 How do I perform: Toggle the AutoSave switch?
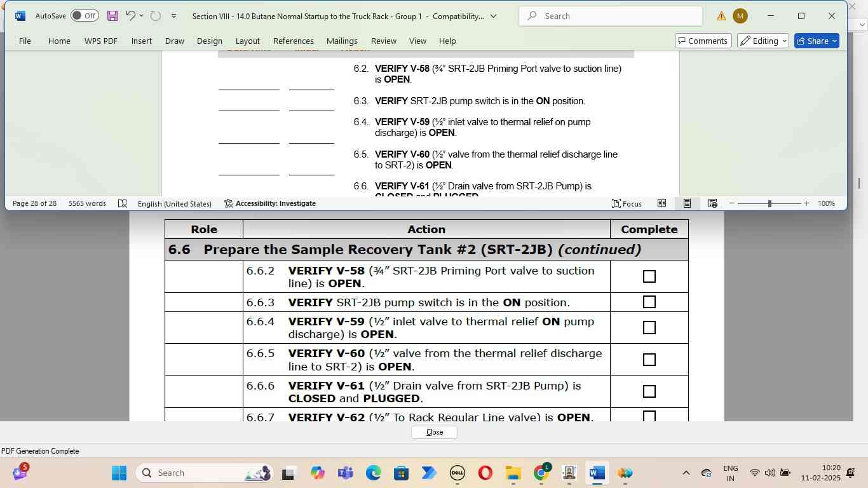click(x=85, y=16)
